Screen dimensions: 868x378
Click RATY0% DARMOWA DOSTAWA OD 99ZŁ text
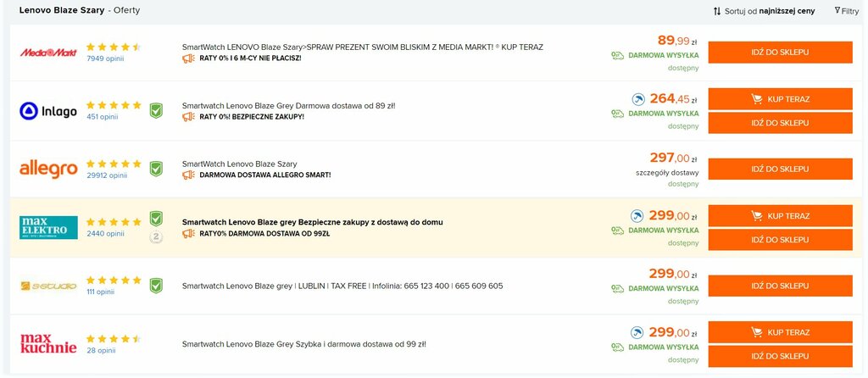264,234
